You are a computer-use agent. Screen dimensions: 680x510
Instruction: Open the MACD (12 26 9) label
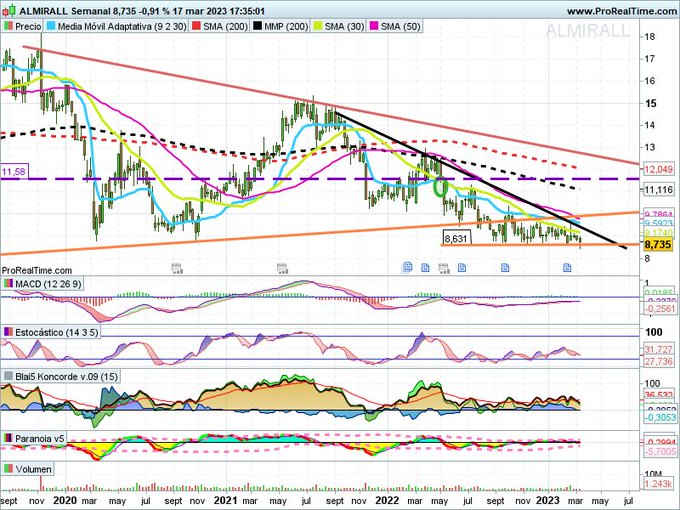pyautogui.click(x=48, y=284)
